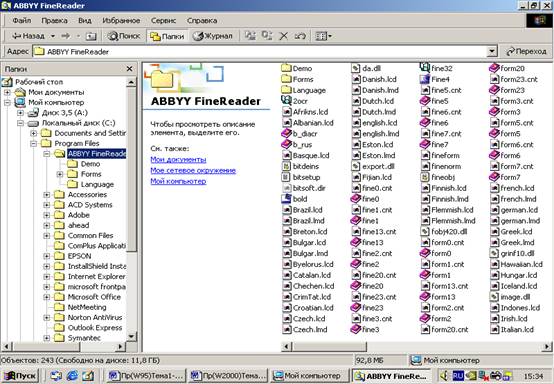Switch to Пр(W95)Тема1 taskbar document
The image size is (554, 384).
[x=146, y=376]
